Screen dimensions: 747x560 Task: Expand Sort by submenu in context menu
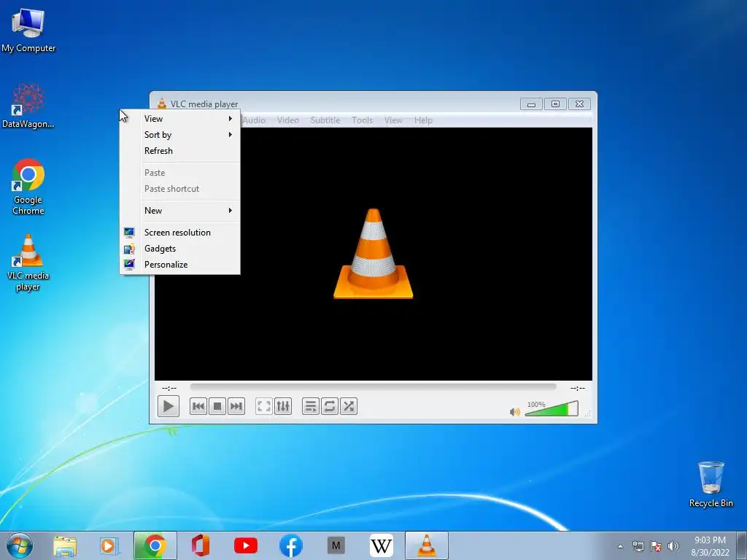pyautogui.click(x=179, y=135)
